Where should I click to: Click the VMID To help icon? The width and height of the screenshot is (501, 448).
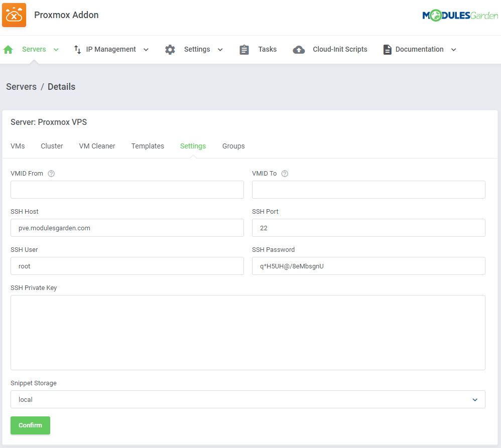285,174
